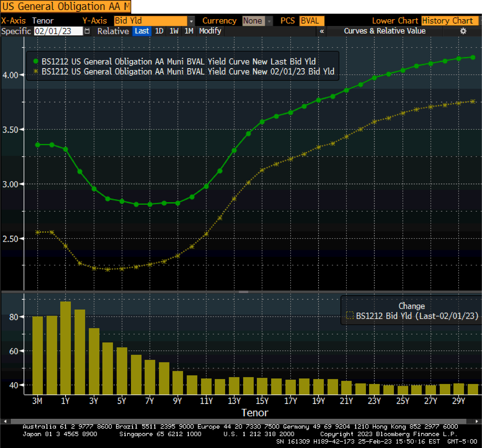Select the 1M relative period
This screenshot has height=448, width=482.
pos(189,31)
